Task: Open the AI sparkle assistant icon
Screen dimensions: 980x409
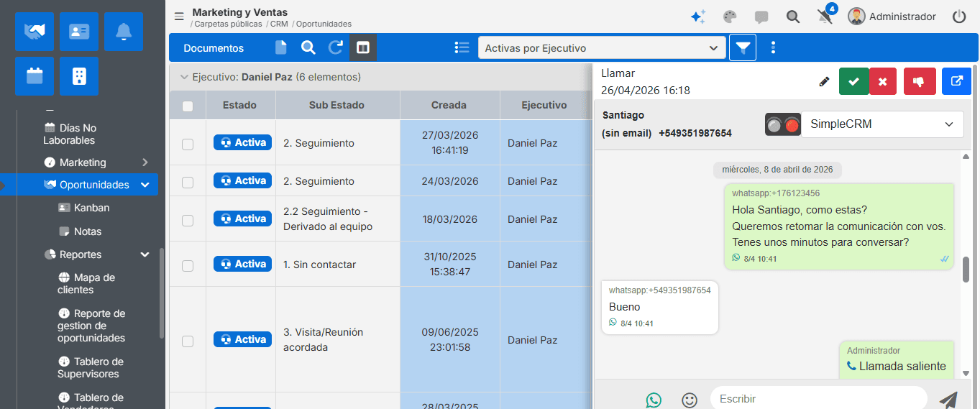Action: pos(697,17)
